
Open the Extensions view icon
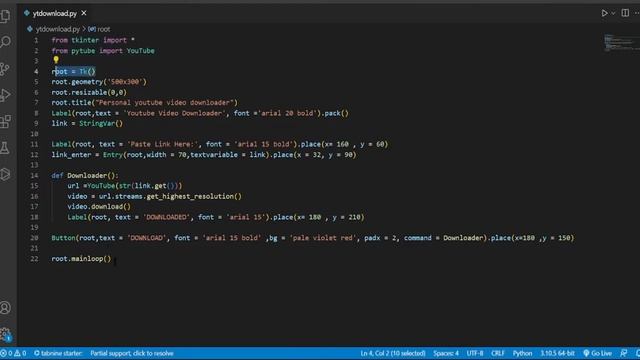[x=6, y=121]
